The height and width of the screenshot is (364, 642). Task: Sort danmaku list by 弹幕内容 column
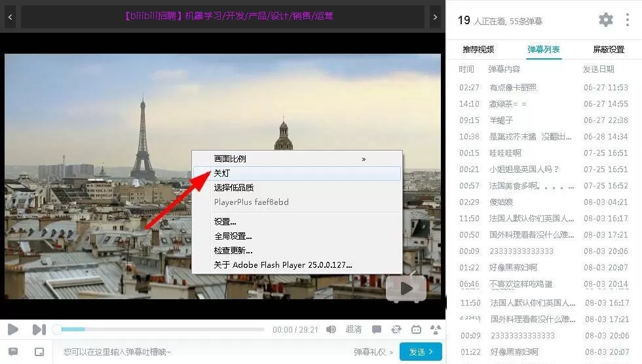(x=504, y=69)
